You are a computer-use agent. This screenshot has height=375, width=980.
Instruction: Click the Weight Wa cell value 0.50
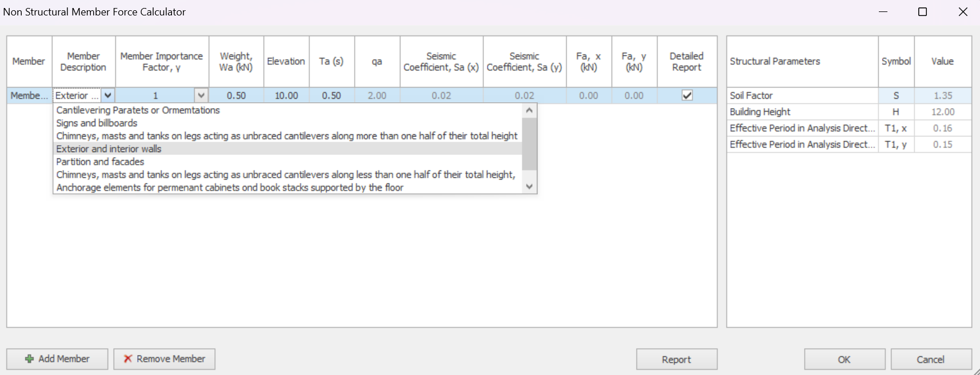pyautogui.click(x=236, y=95)
